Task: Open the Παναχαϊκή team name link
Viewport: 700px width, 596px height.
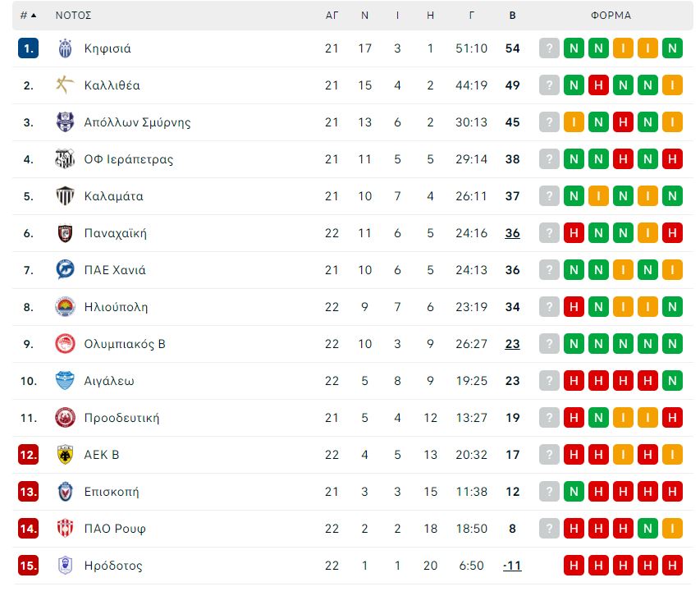Action: [115, 233]
